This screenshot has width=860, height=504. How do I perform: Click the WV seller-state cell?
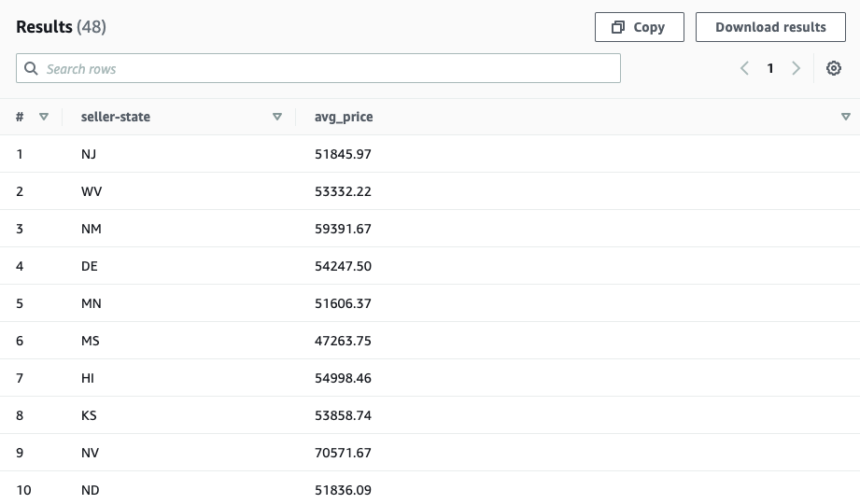pos(90,191)
